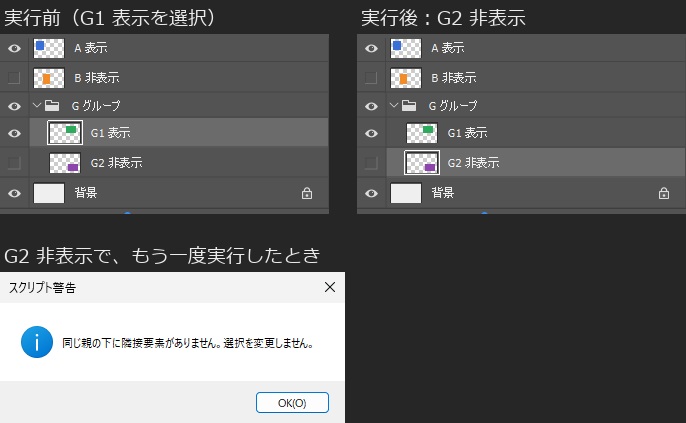Select 背景 thumbnail in left panel
Screen dimensions: 686x423
pos(49,193)
